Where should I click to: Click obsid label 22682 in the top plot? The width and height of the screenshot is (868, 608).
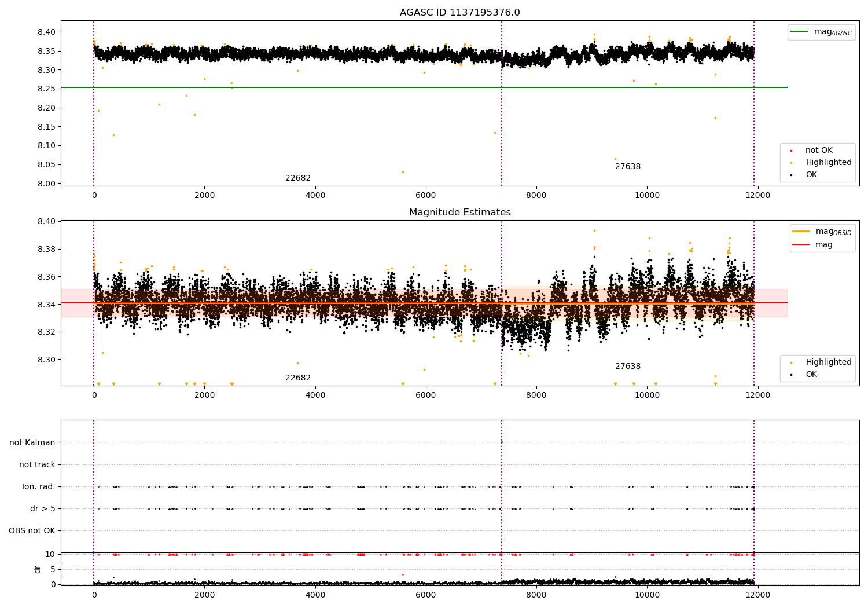click(x=298, y=178)
